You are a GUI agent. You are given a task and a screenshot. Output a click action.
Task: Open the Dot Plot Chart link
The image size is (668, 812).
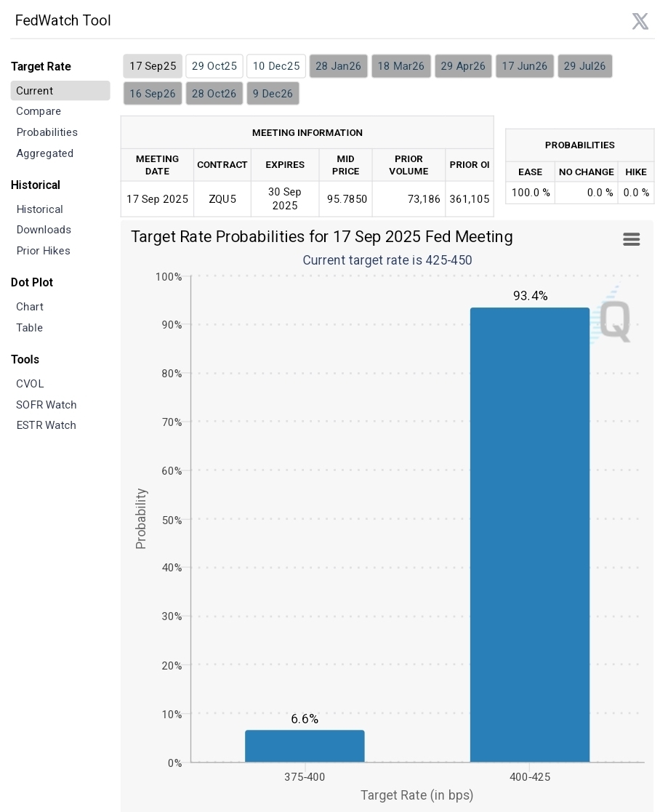click(x=30, y=307)
